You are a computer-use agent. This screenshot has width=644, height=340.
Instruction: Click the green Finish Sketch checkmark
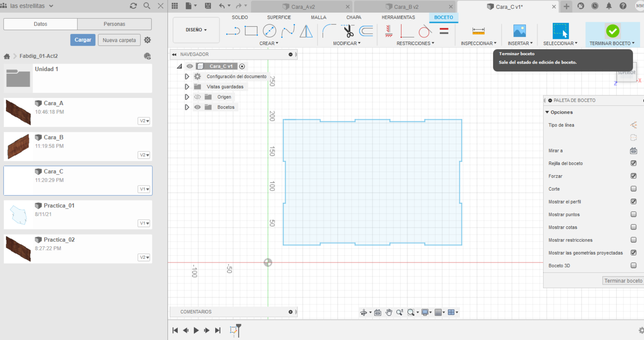coord(613,31)
